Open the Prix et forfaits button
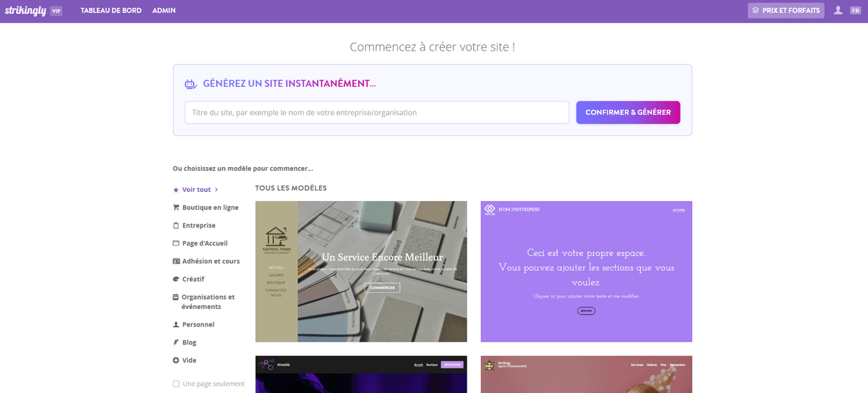Image resolution: width=868 pixels, height=393 pixels. click(786, 11)
